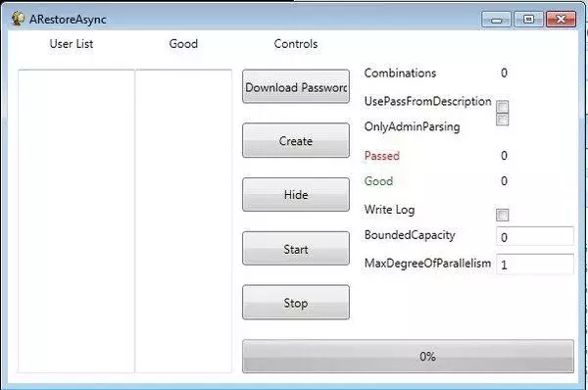Close the ARestoreAsync window
Viewport: 588px width, 390px height.
click(x=561, y=20)
